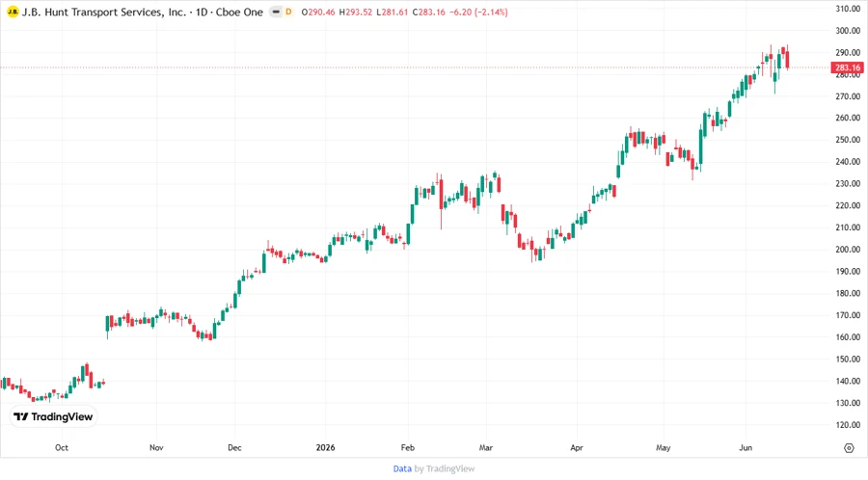Click the Nov label on time axis
The height and width of the screenshot is (480, 868).
156,447
